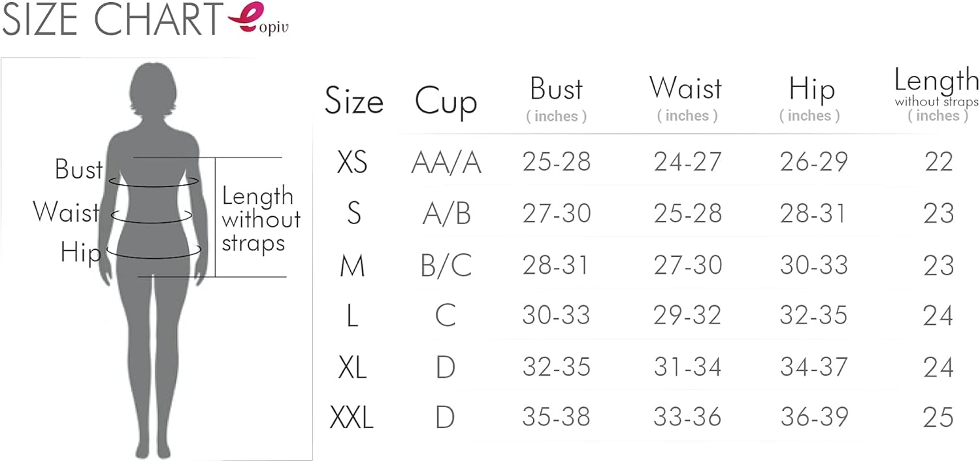
Task: Select the XXL size row label
Action: (352, 417)
